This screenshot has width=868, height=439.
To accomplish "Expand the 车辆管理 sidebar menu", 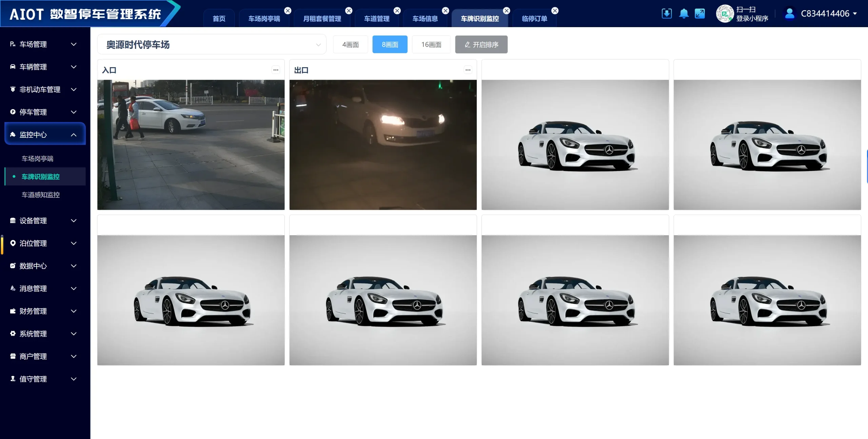I will pyautogui.click(x=43, y=67).
